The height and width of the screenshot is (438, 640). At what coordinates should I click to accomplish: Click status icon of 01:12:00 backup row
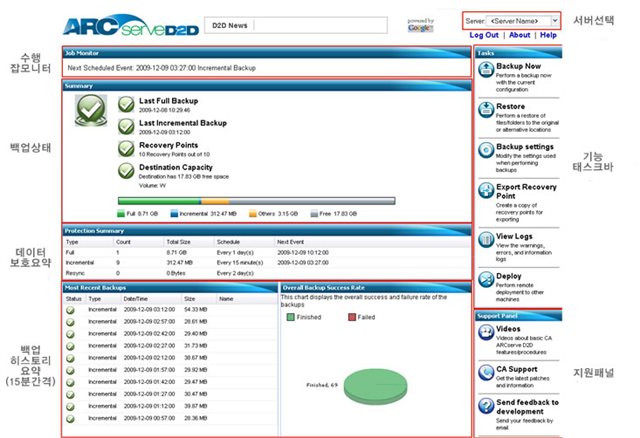pyautogui.click(x=70, y=407)
